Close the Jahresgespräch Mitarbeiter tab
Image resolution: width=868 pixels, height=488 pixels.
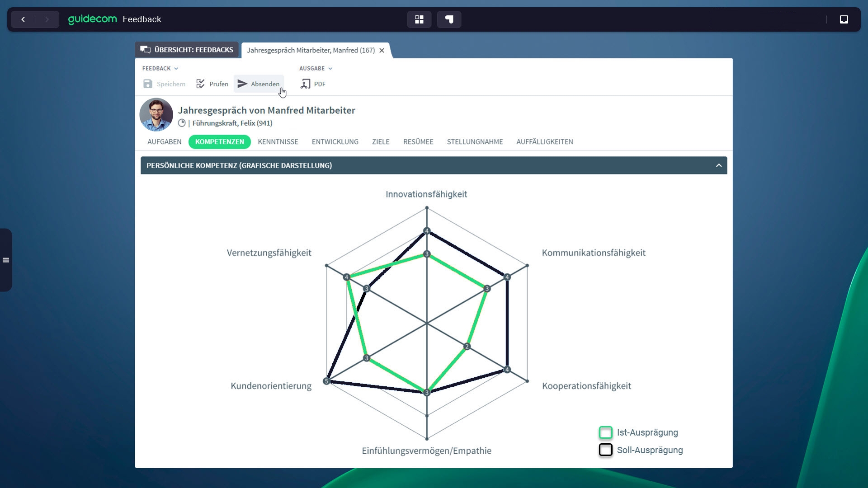[382, 51]
